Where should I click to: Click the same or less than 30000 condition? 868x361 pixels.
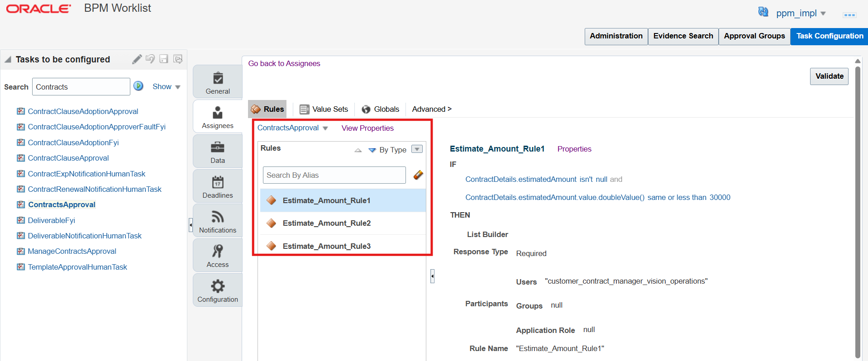coord(598,197)
